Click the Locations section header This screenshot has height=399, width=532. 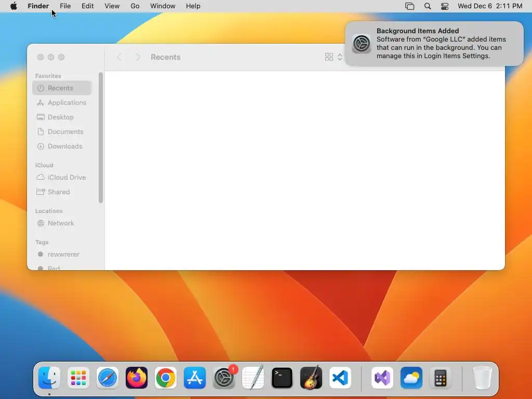point(49,211)
